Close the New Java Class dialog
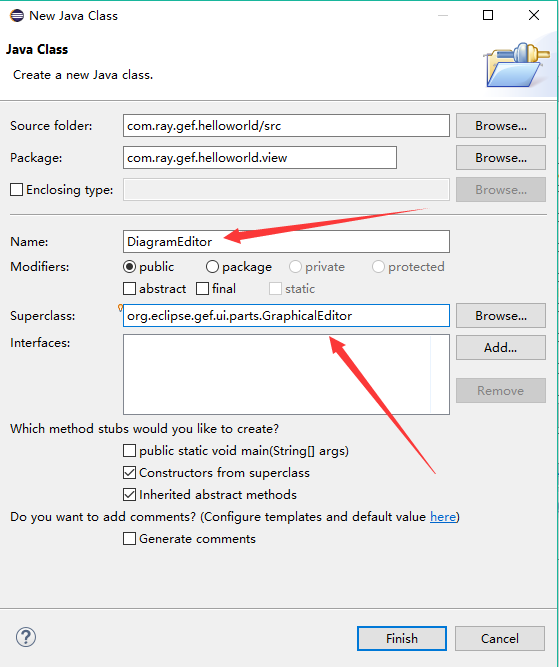This screenshot has width=559, height=667. coord(534,15)
